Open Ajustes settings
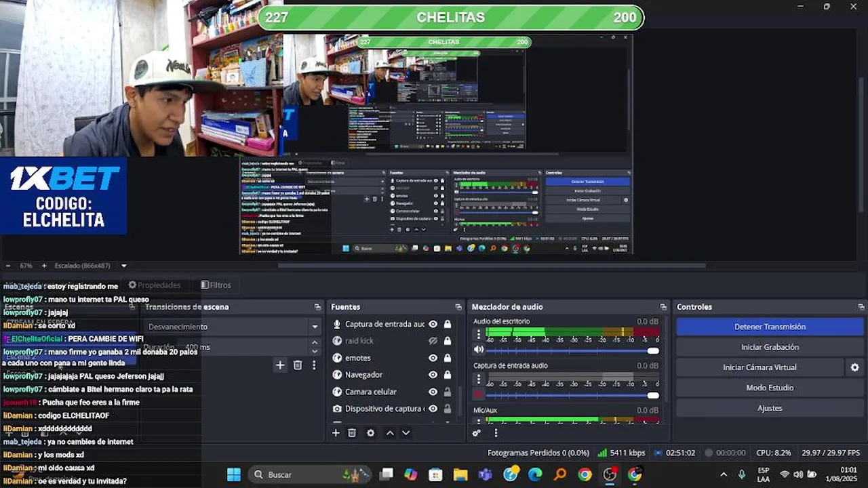This screenshot has height=488, width=868. click(770, 408)
